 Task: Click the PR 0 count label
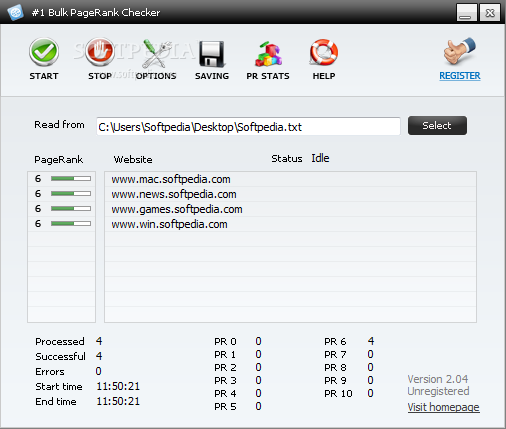pyautogui.click(x=225, y=341)
